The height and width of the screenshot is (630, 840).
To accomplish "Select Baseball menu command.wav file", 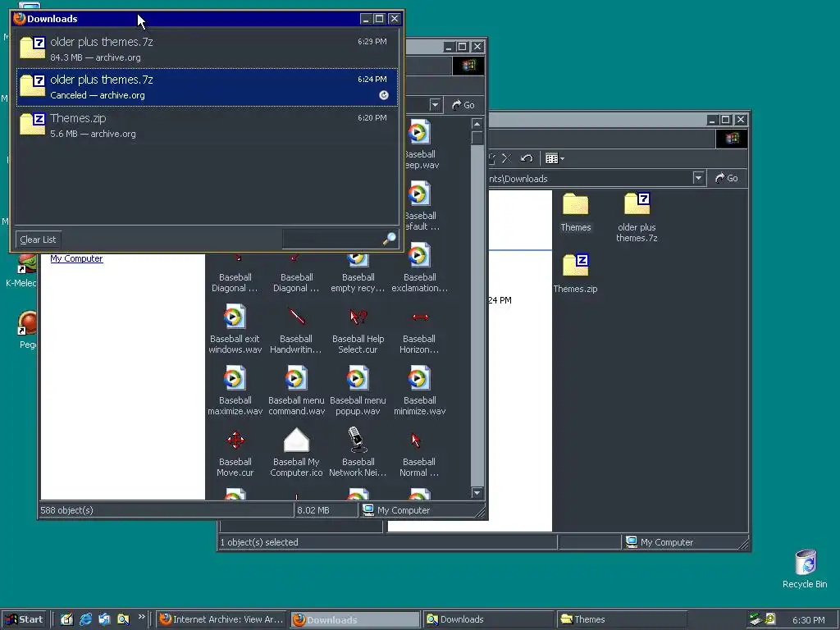I will click(x=296, y=391).
